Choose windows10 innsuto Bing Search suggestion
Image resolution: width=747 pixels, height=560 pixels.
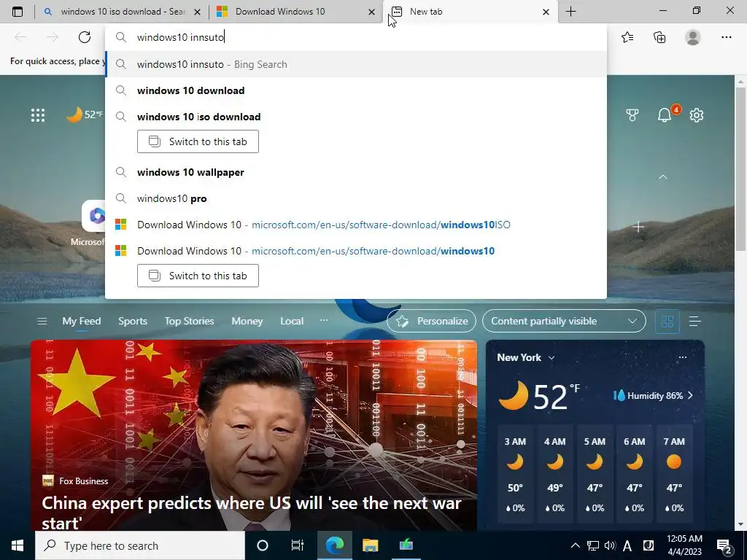pos(356,64)
